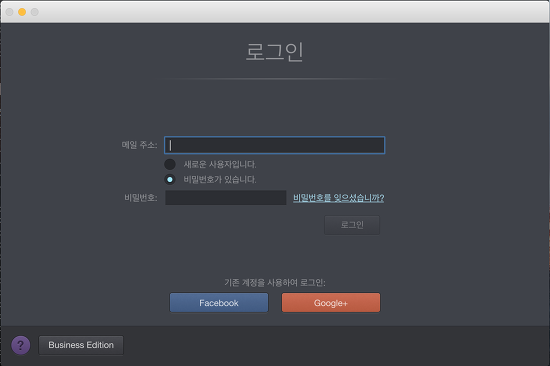Click the 로그인 submit button

[x=352, y=225]
